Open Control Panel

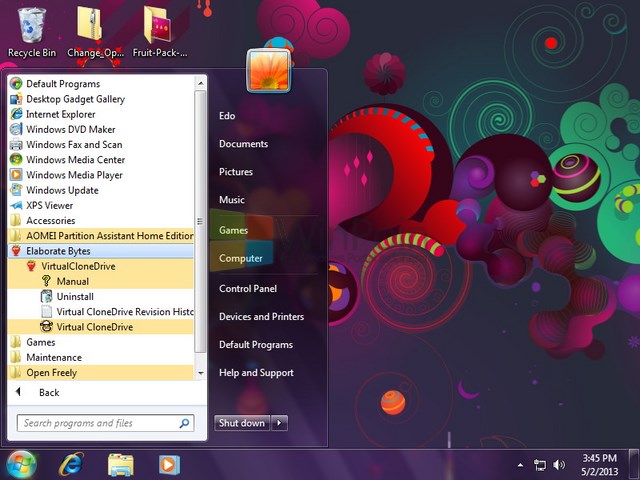tap(248, 289)
